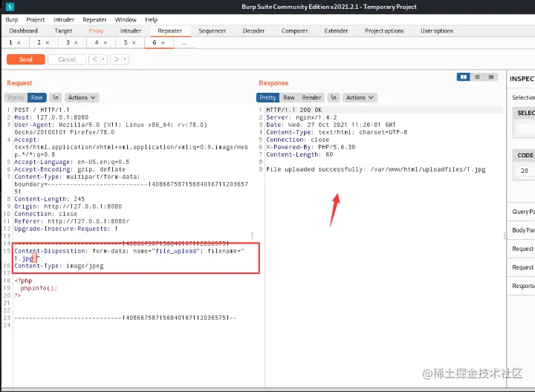Select Repeater request tab 1
Screen dimensions: 535x392
[x=11, y=42]
